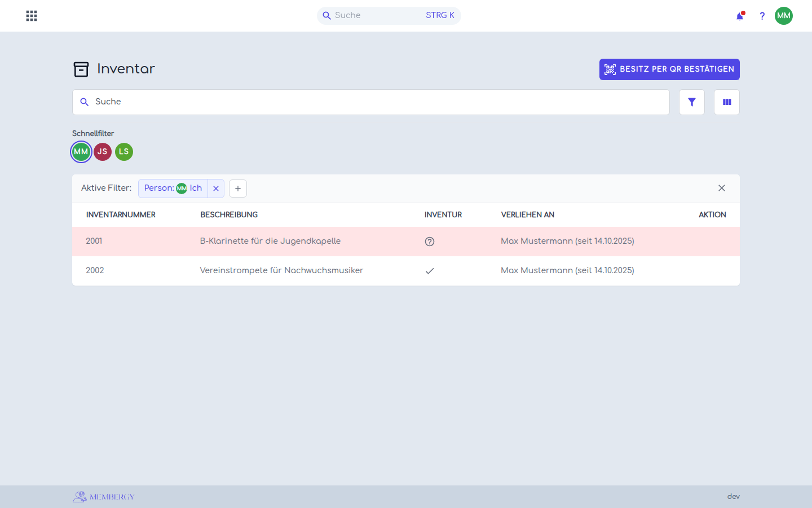Image resolution: width=812 pixels, height=508 pixels.
Task: Open the B-Klarinette für die Jugendkapelle row
Action: tap(406, 242)
